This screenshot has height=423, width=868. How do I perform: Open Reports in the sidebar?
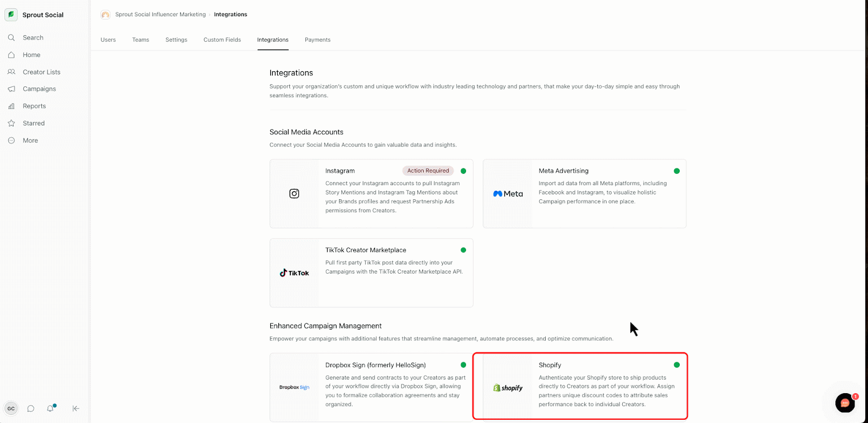pos(34,106)
